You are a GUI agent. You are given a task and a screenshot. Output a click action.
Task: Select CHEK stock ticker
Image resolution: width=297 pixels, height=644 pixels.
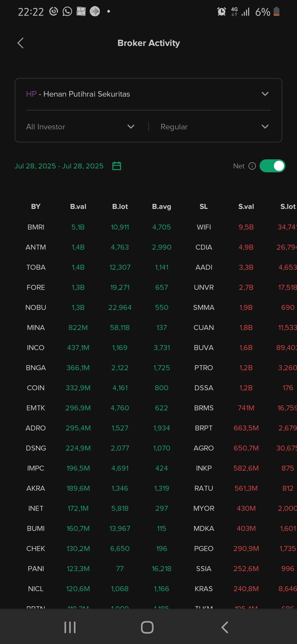[36, 549]
